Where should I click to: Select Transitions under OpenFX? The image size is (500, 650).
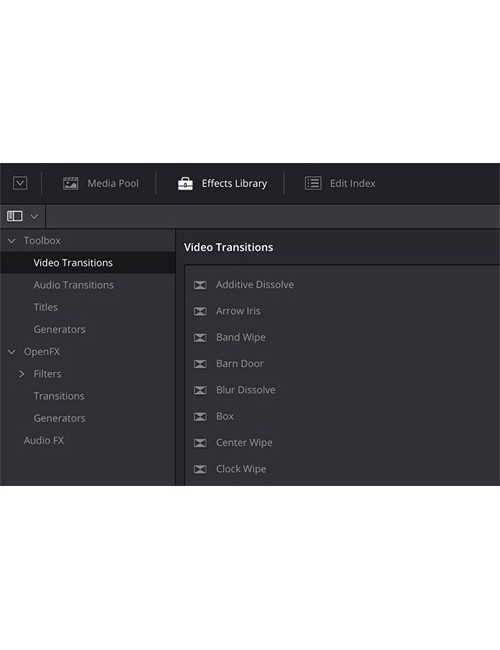[x=59, y=396]
